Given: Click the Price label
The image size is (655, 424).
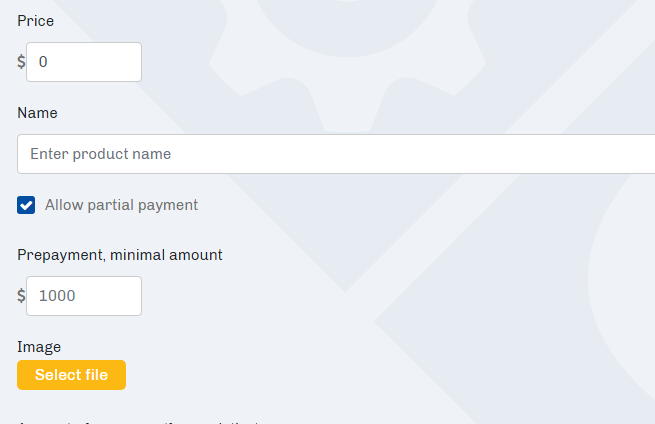Looking at the screenshot, I should [x=36, y=21].
